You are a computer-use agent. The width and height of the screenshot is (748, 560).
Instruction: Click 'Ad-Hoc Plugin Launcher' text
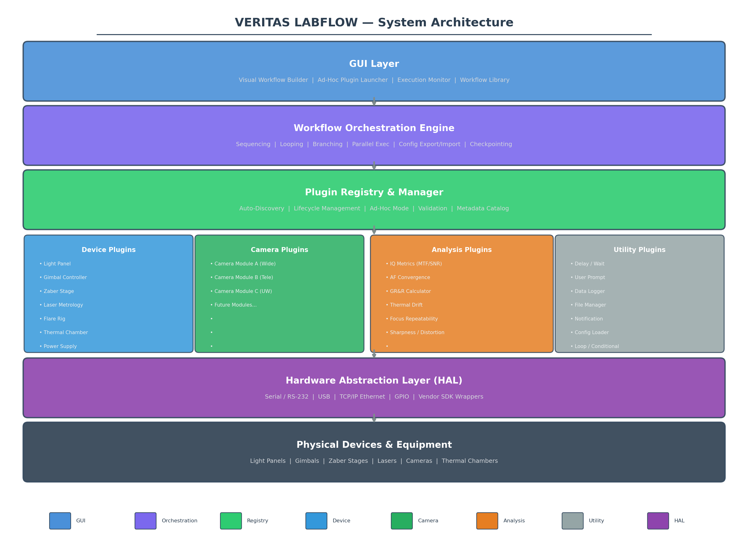[353, 80]
